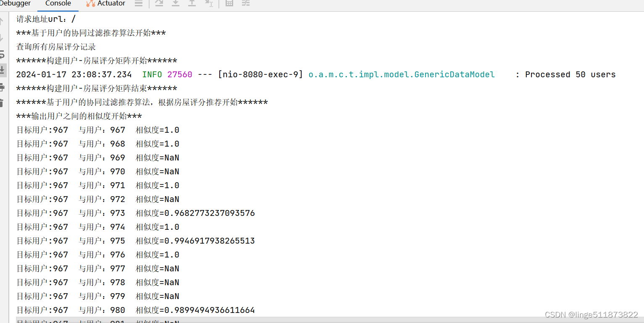Click the Step Into down-arrow icon
Viewport: 644px width, 323px height.
(x=176, y=3)
